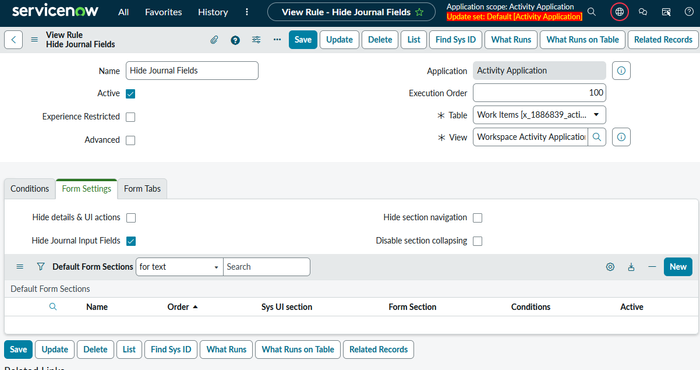Click the top Find Sys ID button
Image resolution: width=700 pixels, height=370 pixels.
pyautogui.click(x=456, y=40)
